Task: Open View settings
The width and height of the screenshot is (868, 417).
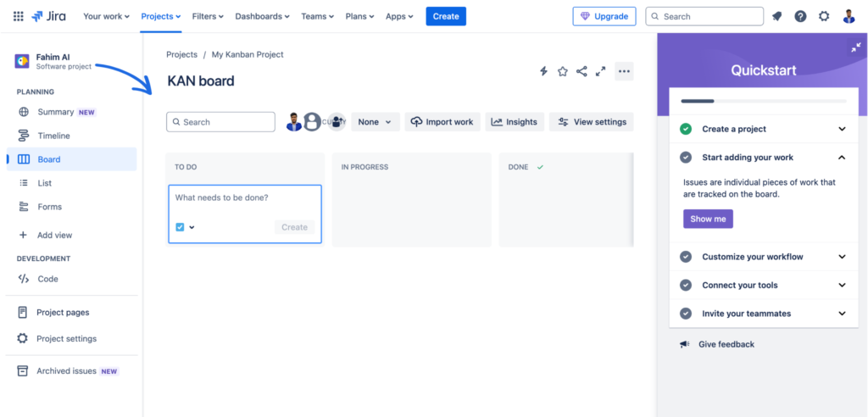Action: [591, 122]
